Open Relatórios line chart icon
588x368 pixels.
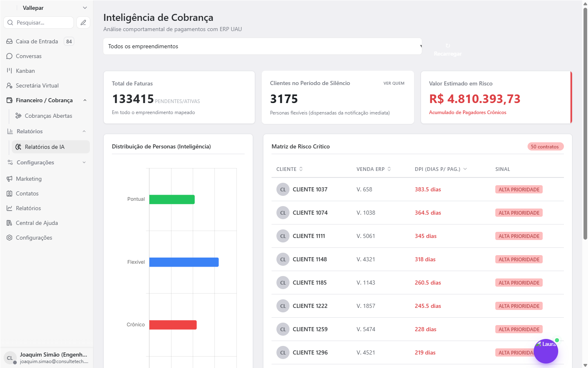(x=9, y=208)
